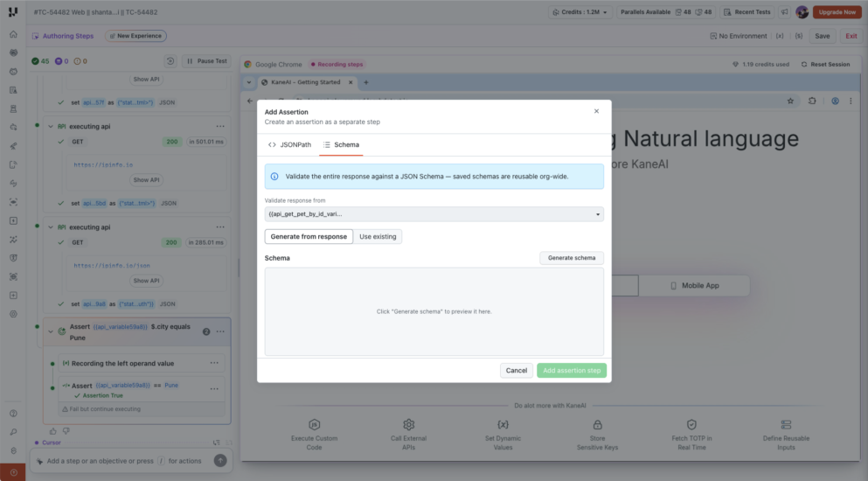Image resolution: width=868 pixels, height=481 pixels.
Task: Go back in the browser
Action: pyautogui.click(x=250, y=101)
